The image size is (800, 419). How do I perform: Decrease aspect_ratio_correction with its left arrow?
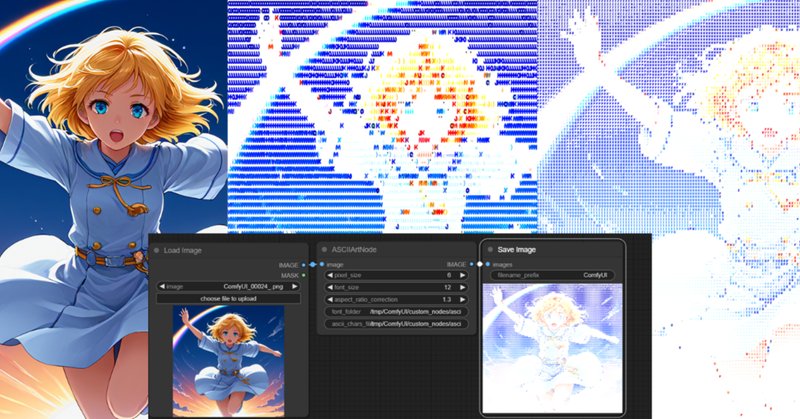point(330,300)
